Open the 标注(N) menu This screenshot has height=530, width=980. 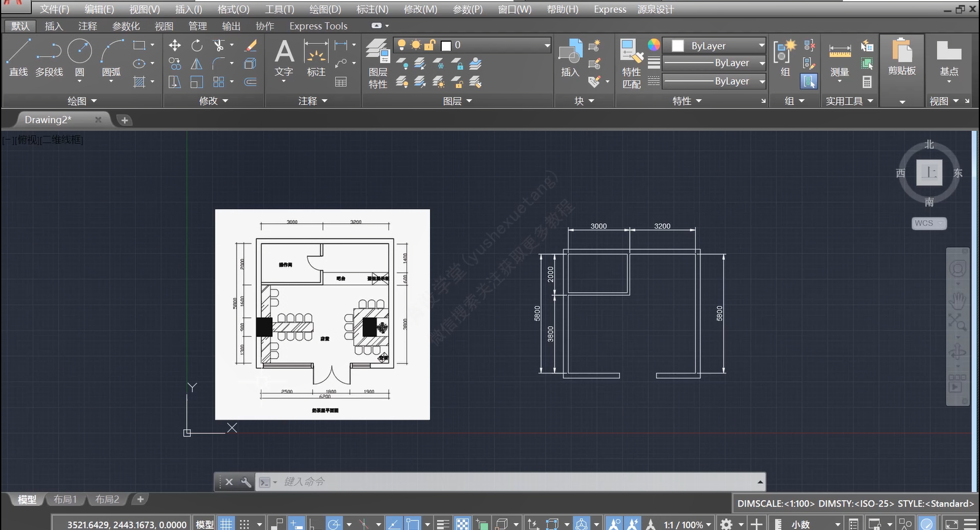372,9
